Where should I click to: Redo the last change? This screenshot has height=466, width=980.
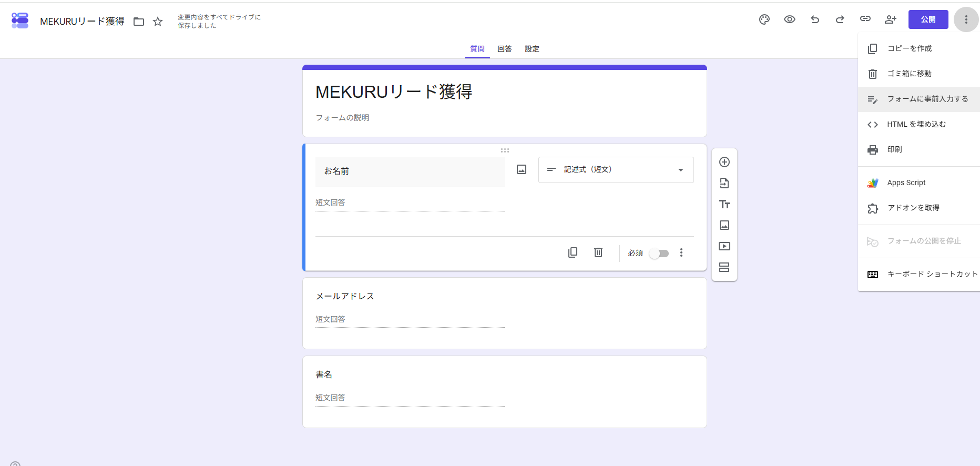pyautogui.click(x=840, y=19)
